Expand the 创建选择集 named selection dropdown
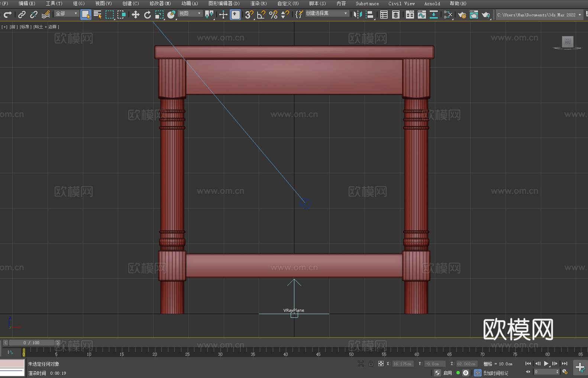Viewport: 588px width, 378px height. pyautogui.click(x=327, y=13)
